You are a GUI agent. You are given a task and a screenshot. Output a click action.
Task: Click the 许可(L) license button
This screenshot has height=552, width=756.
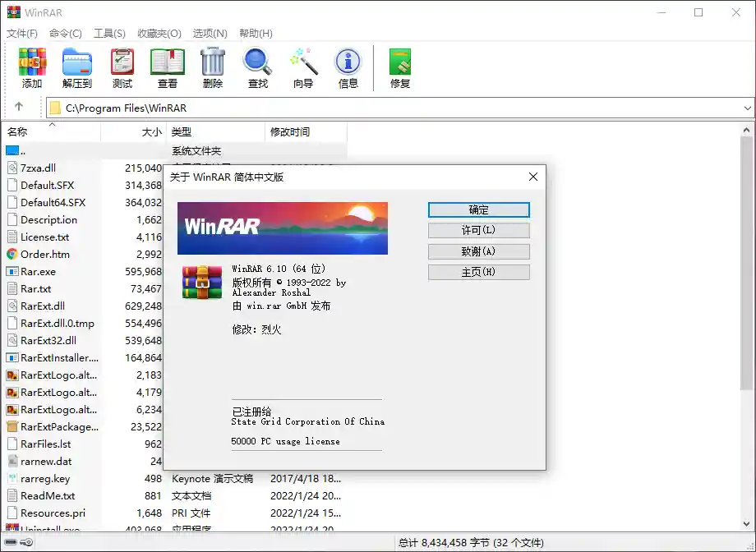(478, 231)
